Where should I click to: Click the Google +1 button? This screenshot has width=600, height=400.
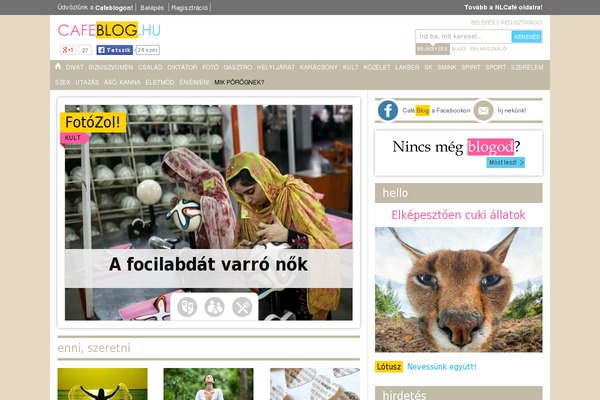[x=68, y=50]
